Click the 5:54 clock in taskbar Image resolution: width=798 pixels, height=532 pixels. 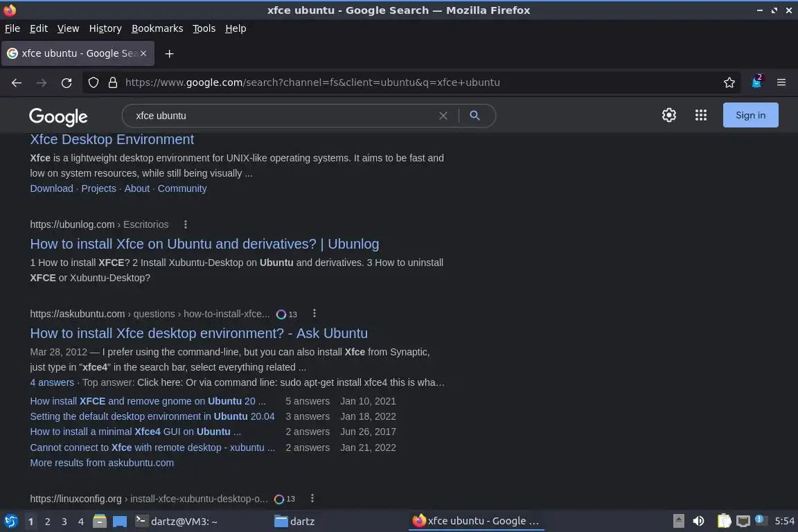(x=784, y=521)
